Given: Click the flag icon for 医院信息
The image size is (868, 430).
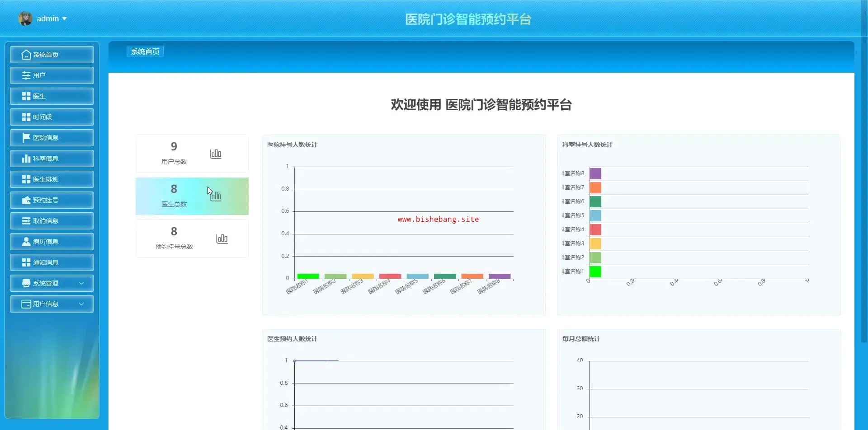Looking at the screenshot, I should (x=26, y=137).
